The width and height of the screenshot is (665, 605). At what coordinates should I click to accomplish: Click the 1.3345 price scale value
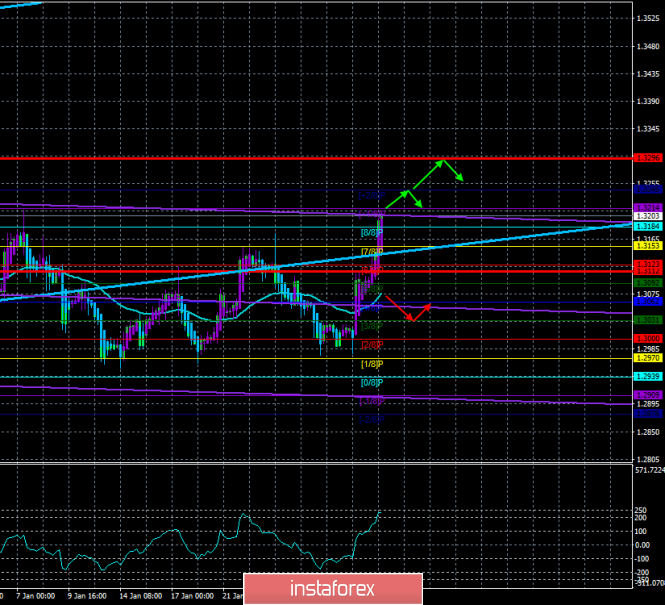(x=648, y=129)
